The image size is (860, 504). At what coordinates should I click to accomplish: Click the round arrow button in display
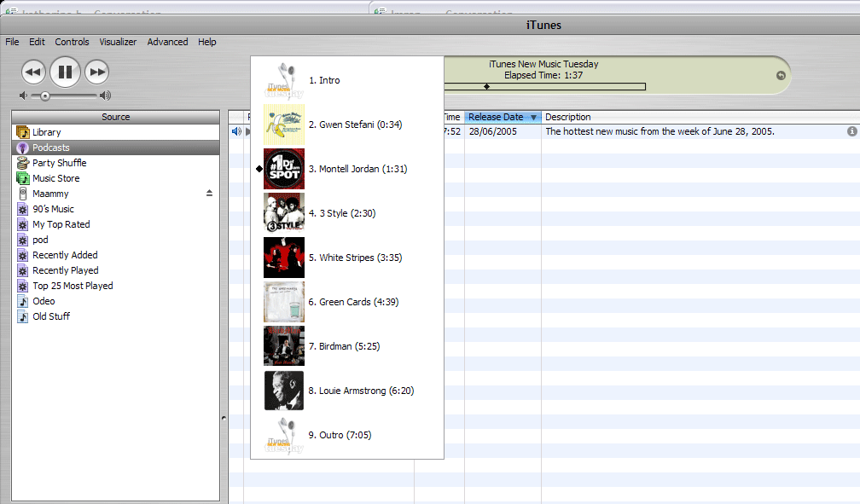tap(781, 76)
